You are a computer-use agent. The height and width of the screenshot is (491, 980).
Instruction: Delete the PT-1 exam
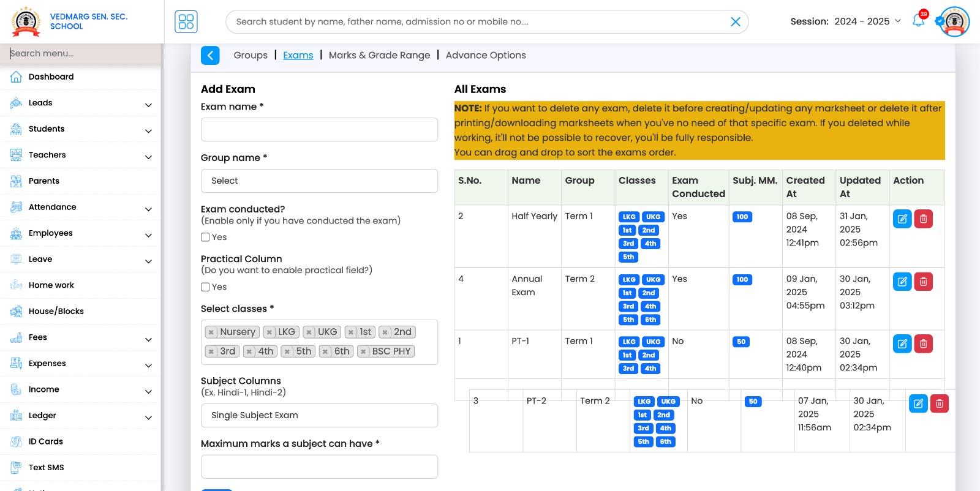924,343
